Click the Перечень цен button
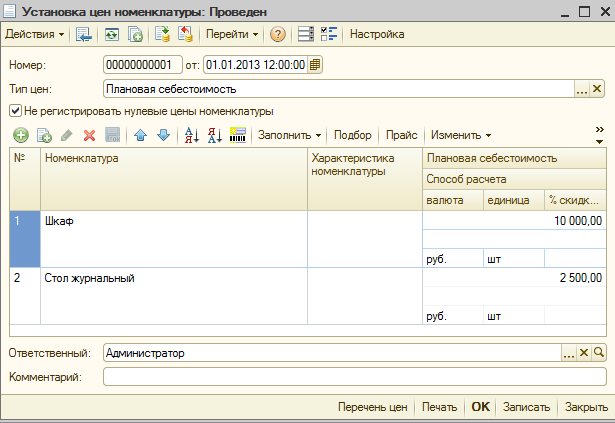 373,407
